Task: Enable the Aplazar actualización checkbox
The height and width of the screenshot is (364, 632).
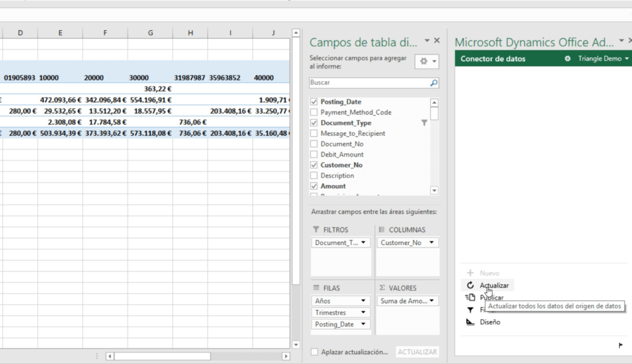Action: coord(315,352)
